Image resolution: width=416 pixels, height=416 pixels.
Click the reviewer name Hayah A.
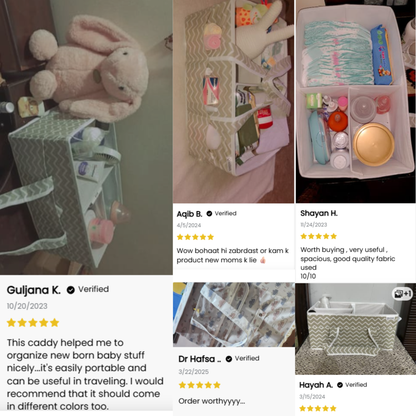316,385
